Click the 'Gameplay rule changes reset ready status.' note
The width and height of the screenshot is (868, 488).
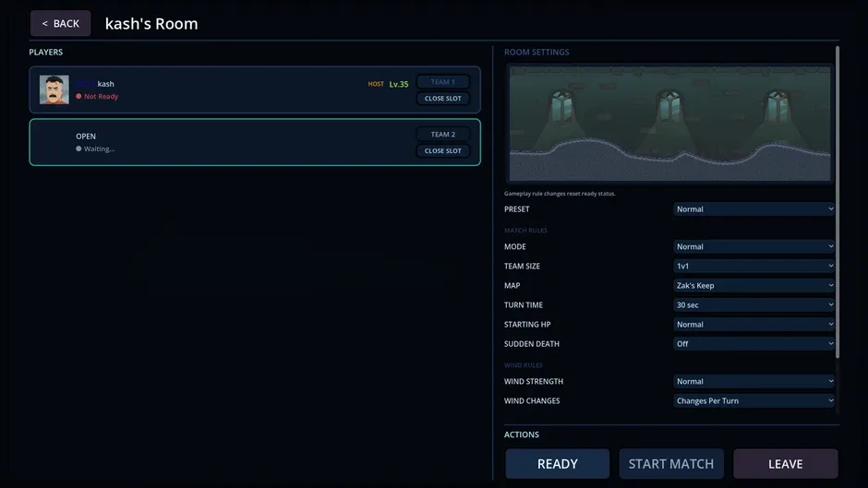point(560,194)
